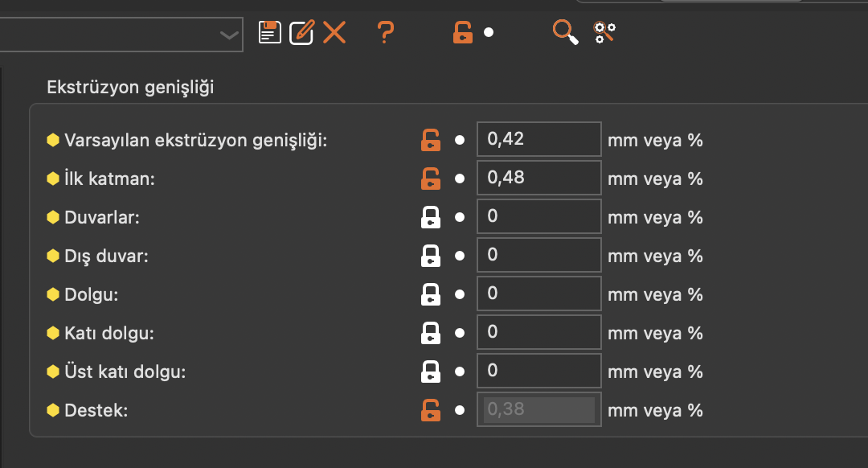Reset Varsayılan ekstrüzyon genişliği via orange lock
Image resolution: width=868 pixels, height=468 pixels.
click(x=431, y=140)
